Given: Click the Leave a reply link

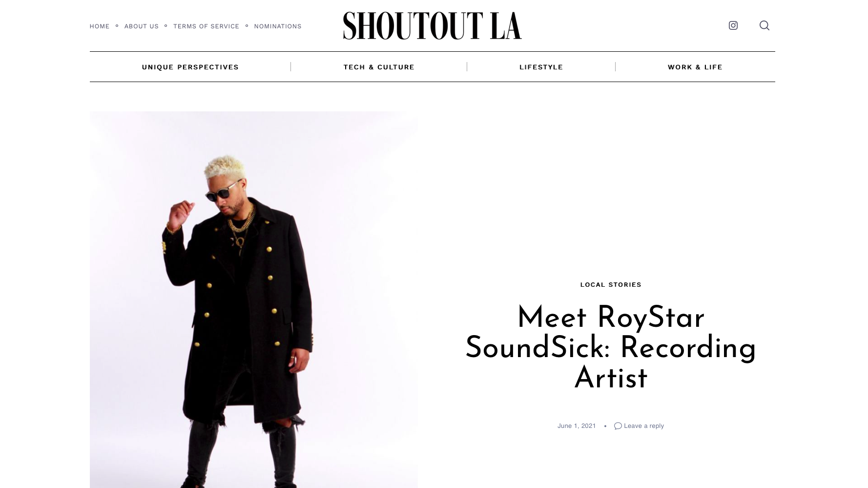Looking at the screenshot, I should [x=643, y=426].
